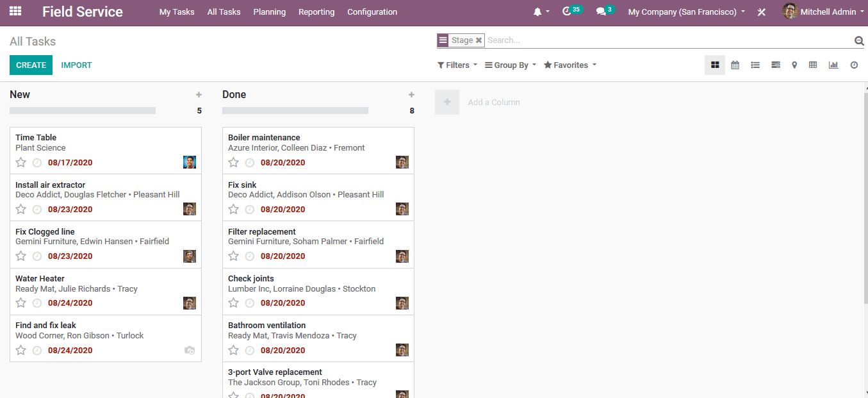
Task: Click activity clock on Fix sink card
Action: pos(250,210)
